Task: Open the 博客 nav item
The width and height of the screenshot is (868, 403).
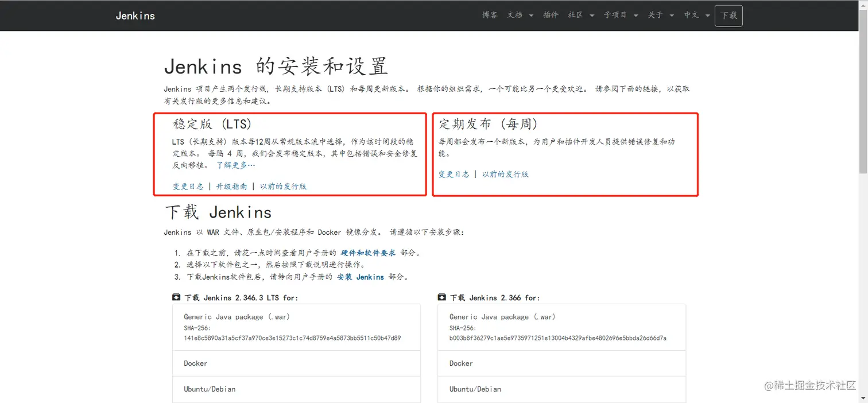Action: [x=490, y=15]
